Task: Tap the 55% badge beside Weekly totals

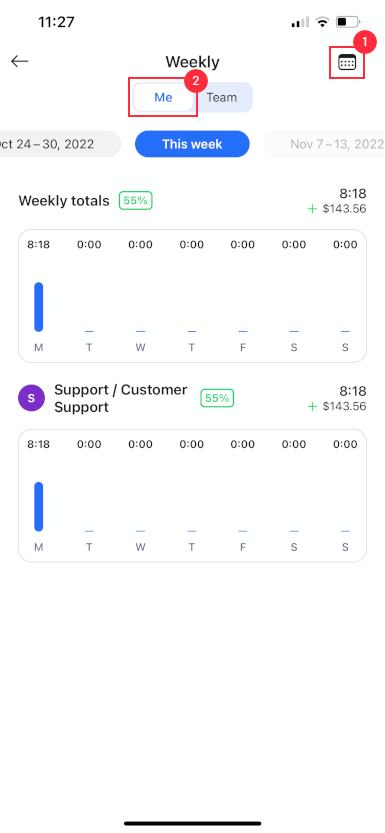Action: [x=136, y=200]
